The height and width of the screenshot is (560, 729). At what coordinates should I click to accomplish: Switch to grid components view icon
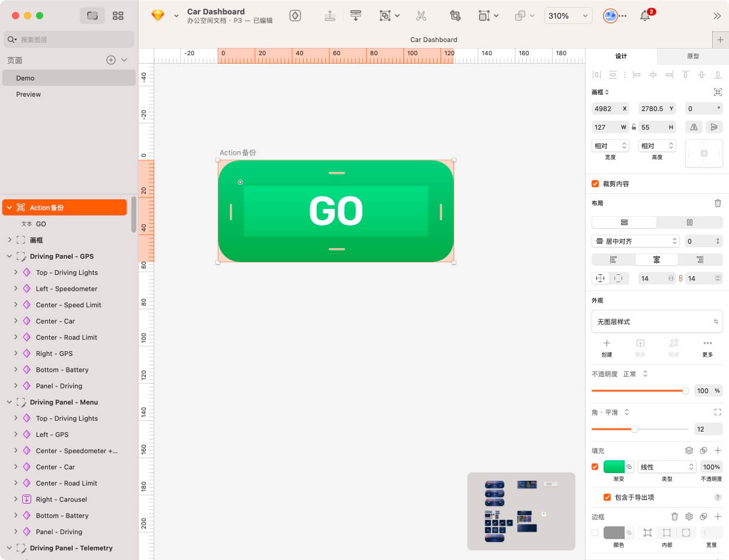point(118,16)
